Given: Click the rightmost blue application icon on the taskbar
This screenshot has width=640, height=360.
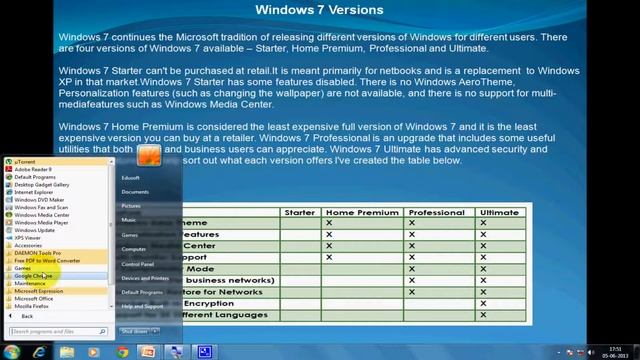Looking at the screenshot, I should (x=204, y=352).
